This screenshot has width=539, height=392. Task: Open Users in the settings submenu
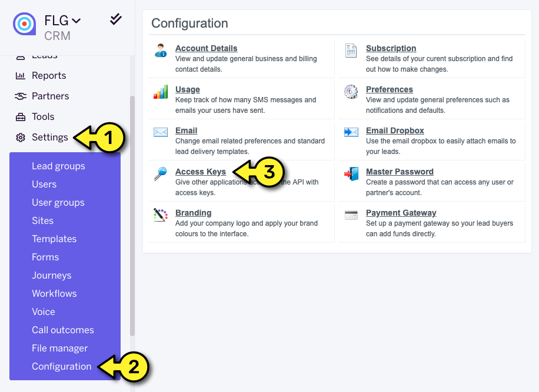click(44, 184)
